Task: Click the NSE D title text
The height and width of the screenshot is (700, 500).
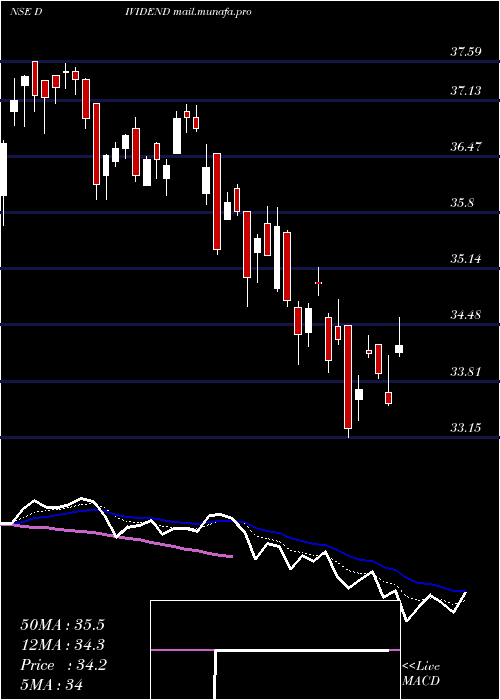Action: [x=26, y=12]
